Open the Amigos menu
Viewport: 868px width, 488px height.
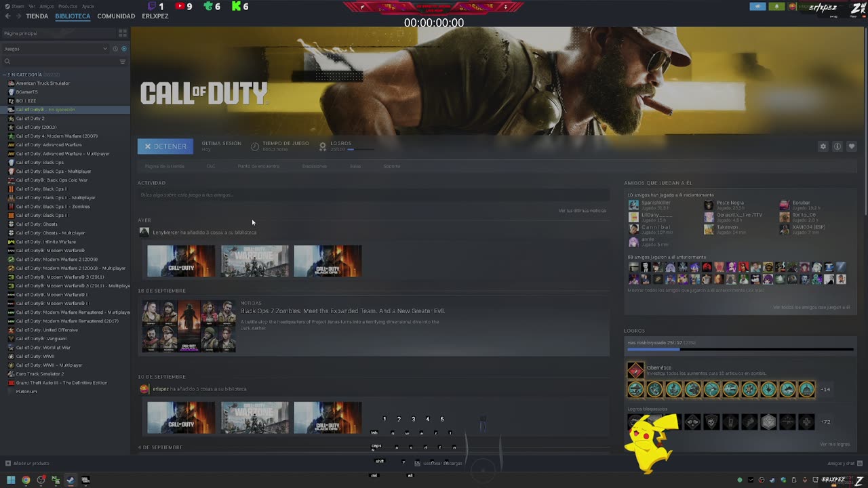click(x=46, y=6)
